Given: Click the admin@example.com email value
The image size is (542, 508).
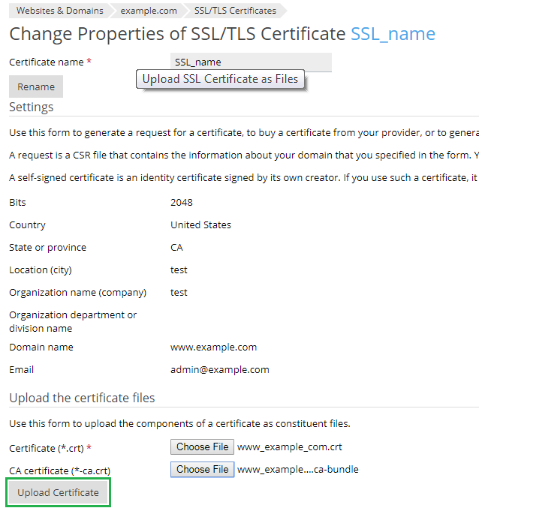Looking at the screenshot, I should tap(220, 369).
